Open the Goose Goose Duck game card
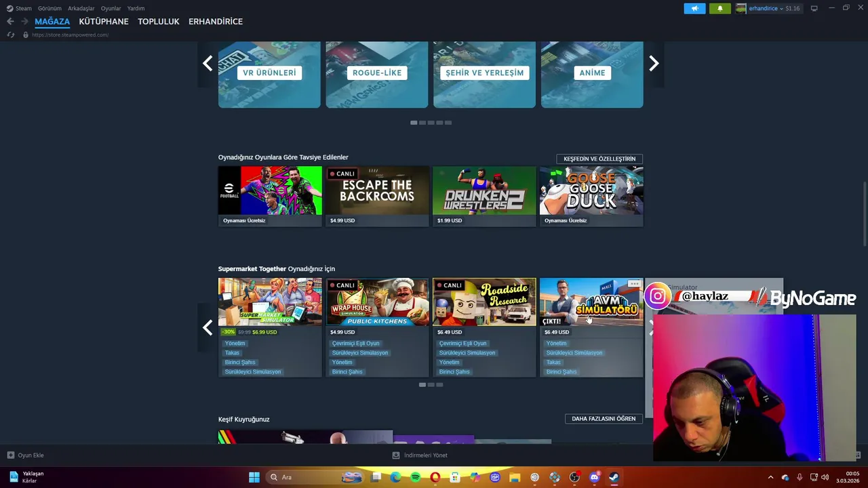This screenshot has width=868, height=488. click(591, 196)
